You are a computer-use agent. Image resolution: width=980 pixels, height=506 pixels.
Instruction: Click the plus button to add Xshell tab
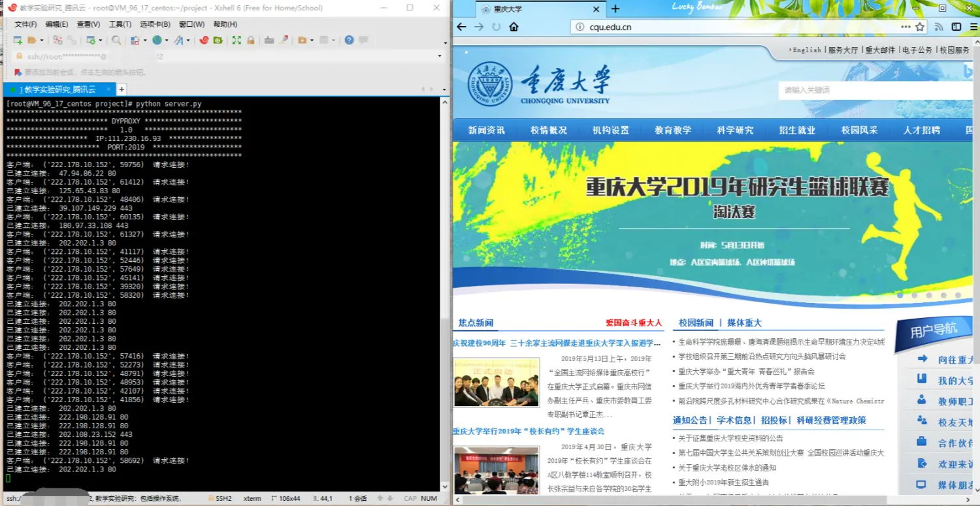point(122,89)
